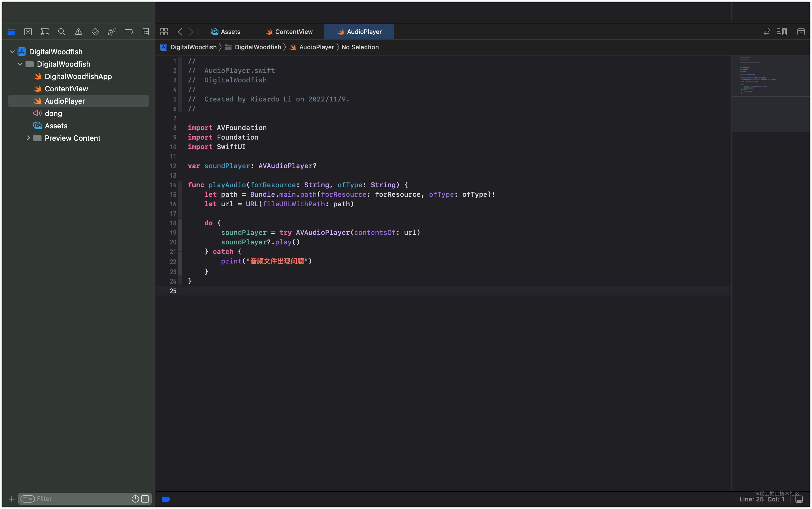Image resolution: width=812 pixels, height=509 pixels.
Task: Open the Test navigator diamond icon
Action: click(95, 32)
